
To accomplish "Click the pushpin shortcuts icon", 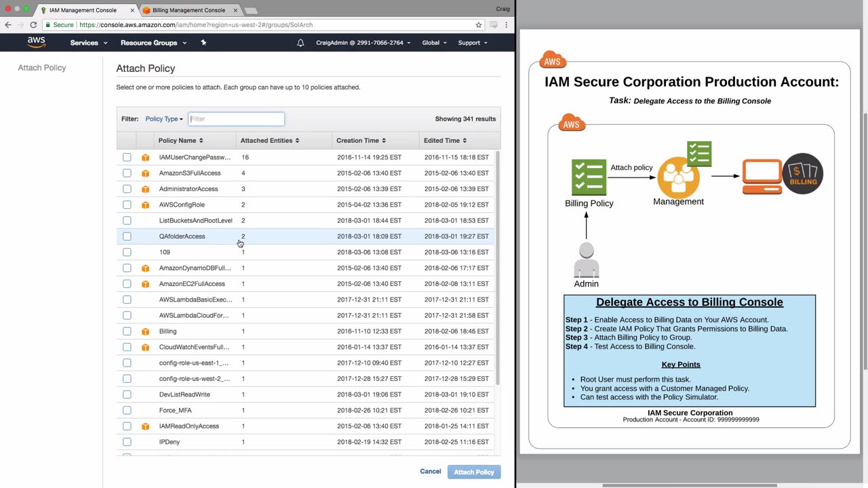I will pos(203,43).
